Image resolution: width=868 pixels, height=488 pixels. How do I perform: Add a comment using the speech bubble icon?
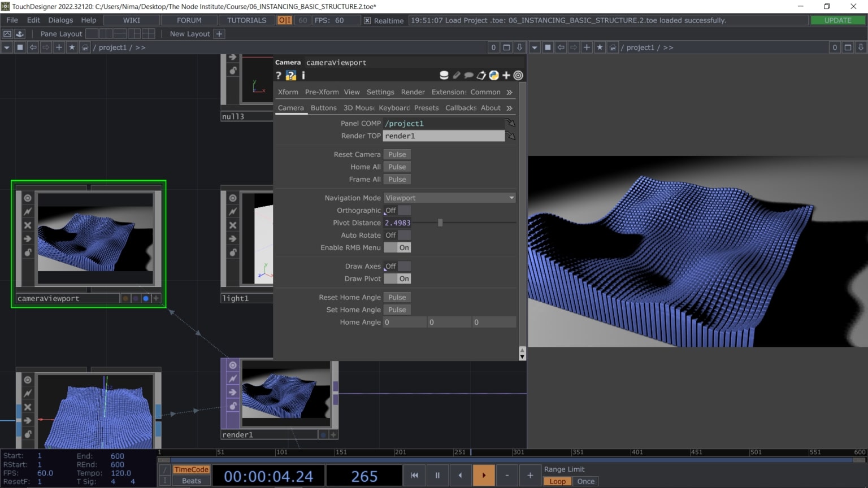click(x=469, y=75)
